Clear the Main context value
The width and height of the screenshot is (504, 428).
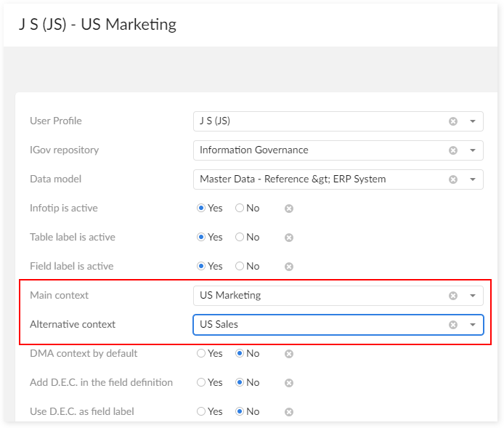(x=453, y=296)
